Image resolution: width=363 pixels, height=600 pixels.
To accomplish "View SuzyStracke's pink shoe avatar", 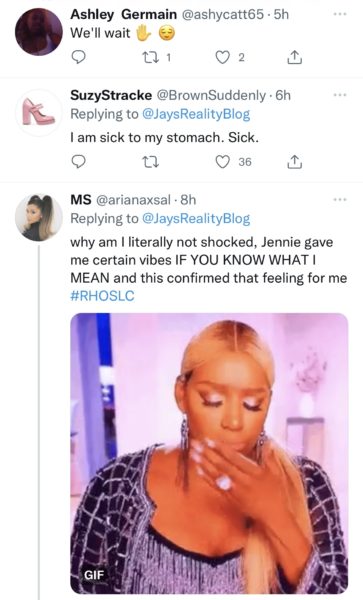I will pyautogui.click(x=39, y=112).
